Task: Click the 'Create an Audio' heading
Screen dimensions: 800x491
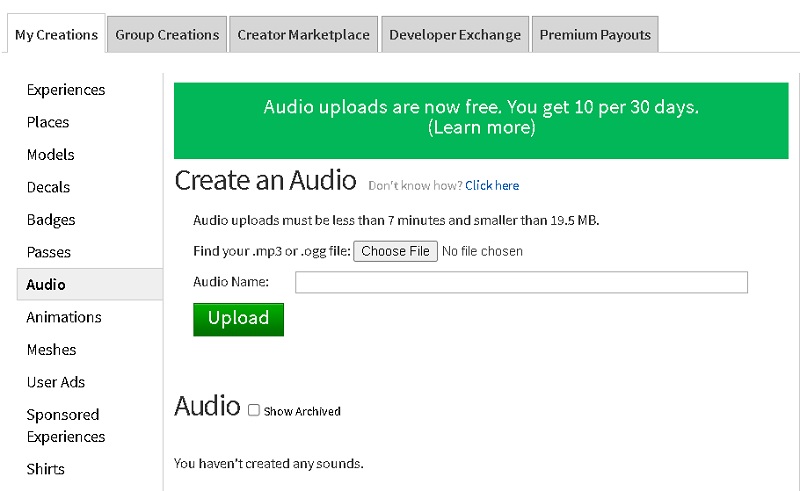Action: click(265, 180)
